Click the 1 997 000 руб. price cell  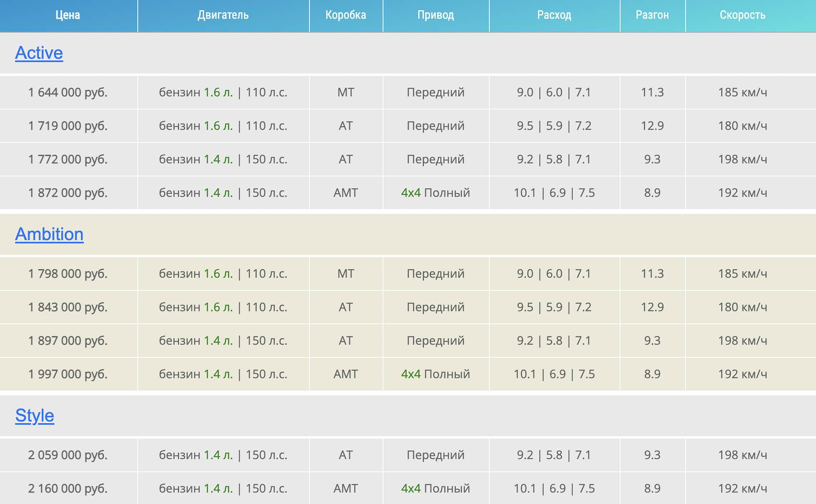tap(68, 374)
